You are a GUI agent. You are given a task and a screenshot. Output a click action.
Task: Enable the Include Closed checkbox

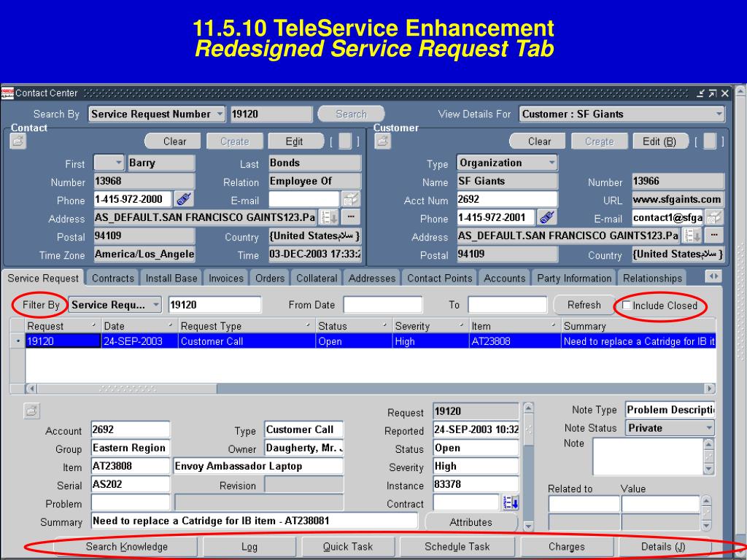click(627, 306)
